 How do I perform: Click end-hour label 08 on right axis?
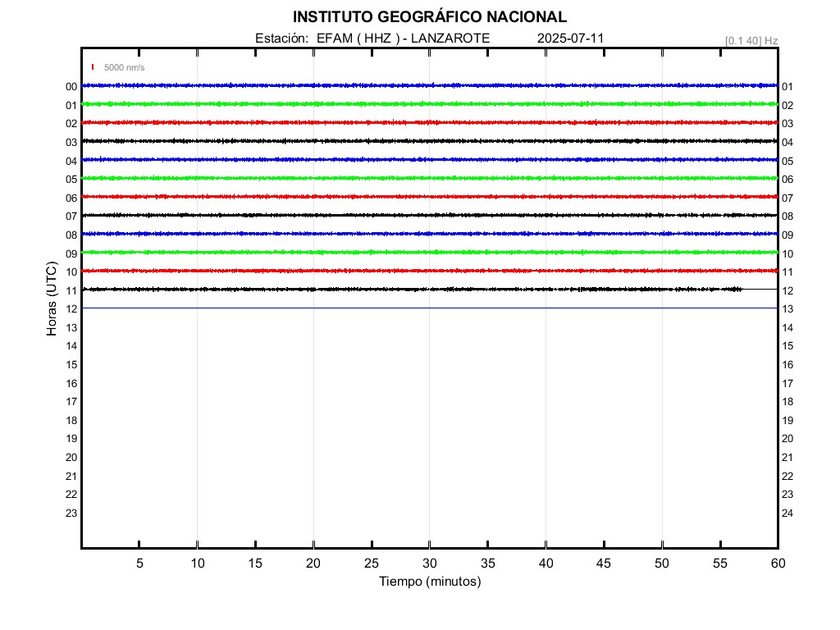pos(787,217)
